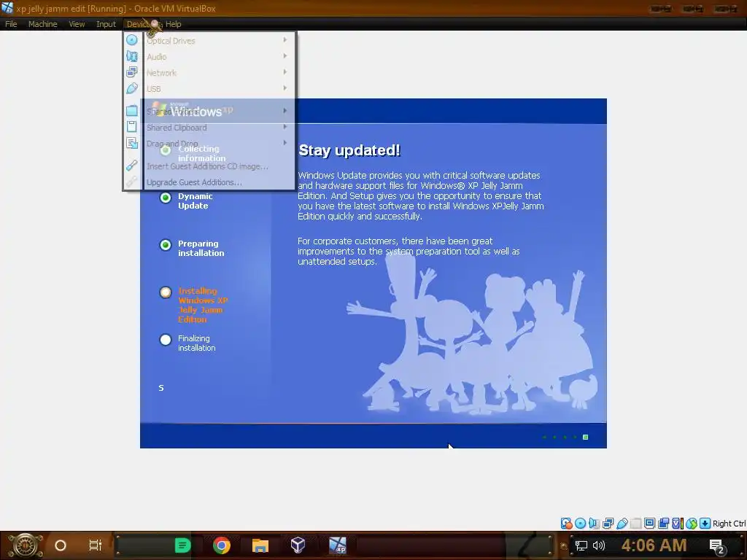Expand the Audio submenu arrow
Viewport: 747px width, 560px height.
(x=285, y=56)
